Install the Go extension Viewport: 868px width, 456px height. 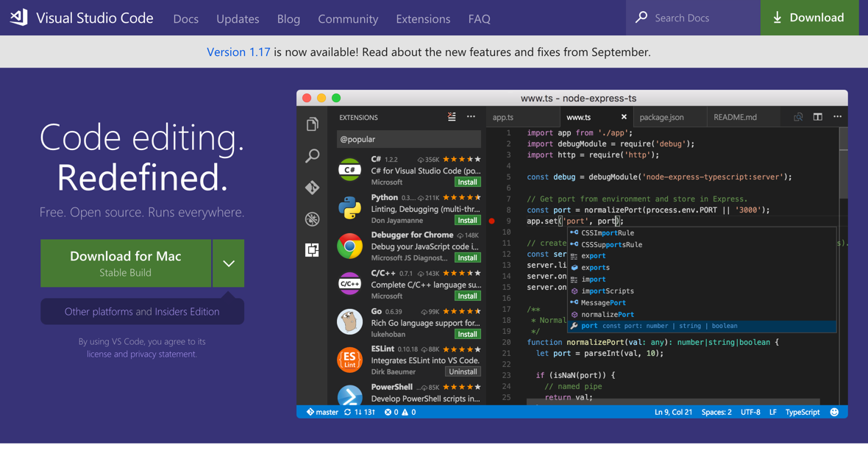coord(467,334)
